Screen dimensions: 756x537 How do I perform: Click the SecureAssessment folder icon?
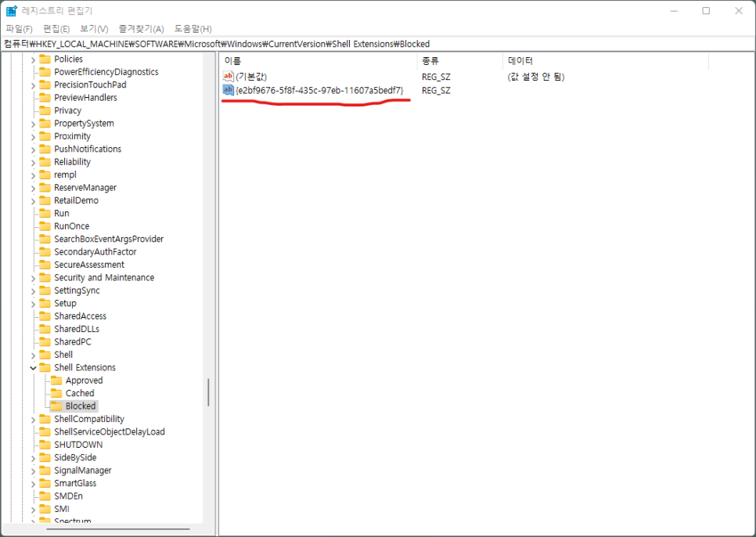45,265
